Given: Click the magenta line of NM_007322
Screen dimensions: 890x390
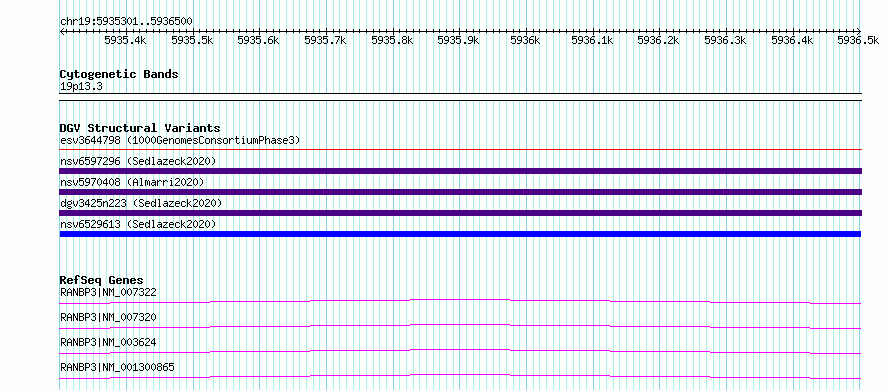Looking at the screenshot, I should (460, 301).
